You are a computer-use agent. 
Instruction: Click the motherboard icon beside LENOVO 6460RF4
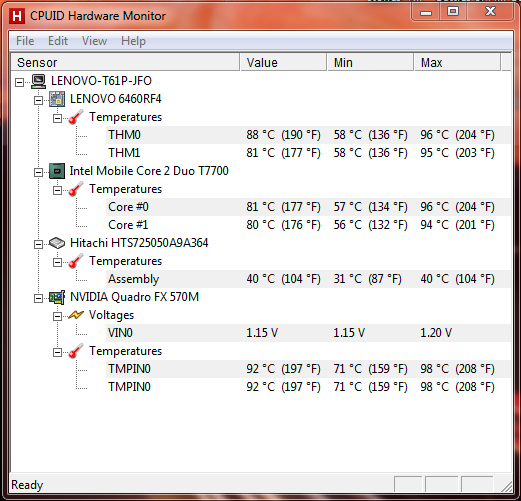click(57, 99)
